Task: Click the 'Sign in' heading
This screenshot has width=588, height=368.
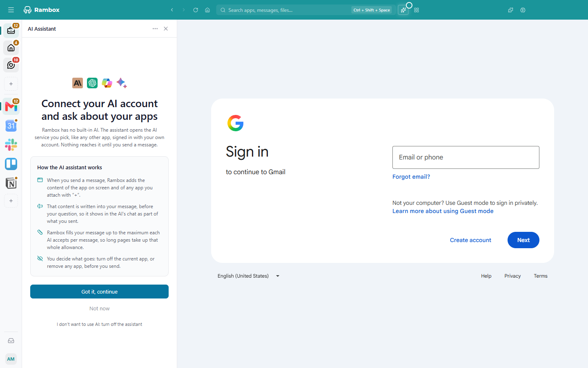Action: [x=247, y=152]
